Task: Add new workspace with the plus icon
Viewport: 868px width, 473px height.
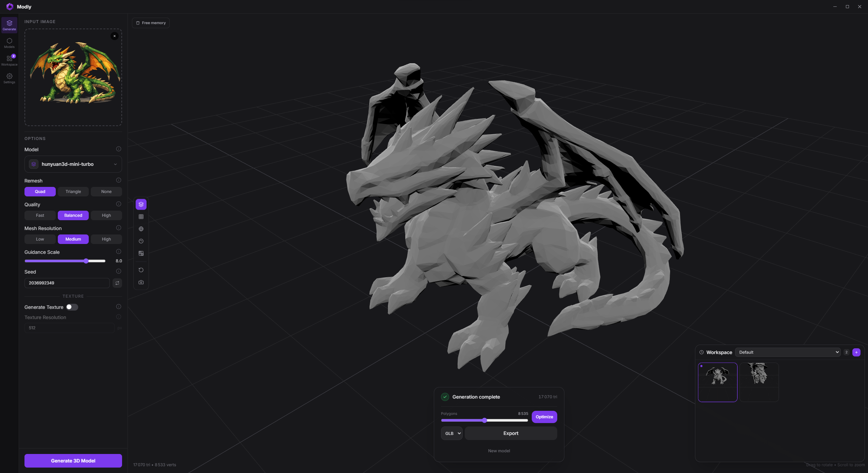Action: click(x=856, y=352)
